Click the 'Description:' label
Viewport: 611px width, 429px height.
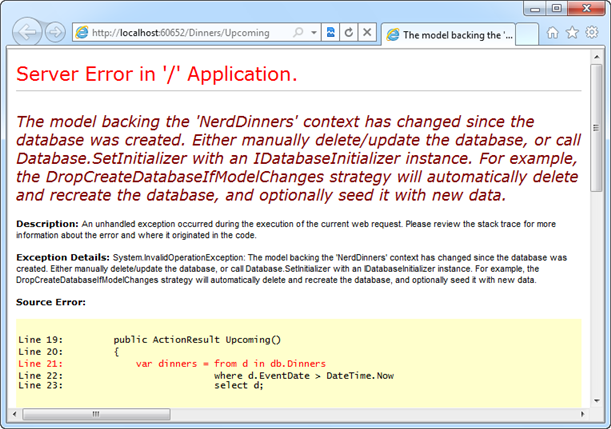point(47,224)
